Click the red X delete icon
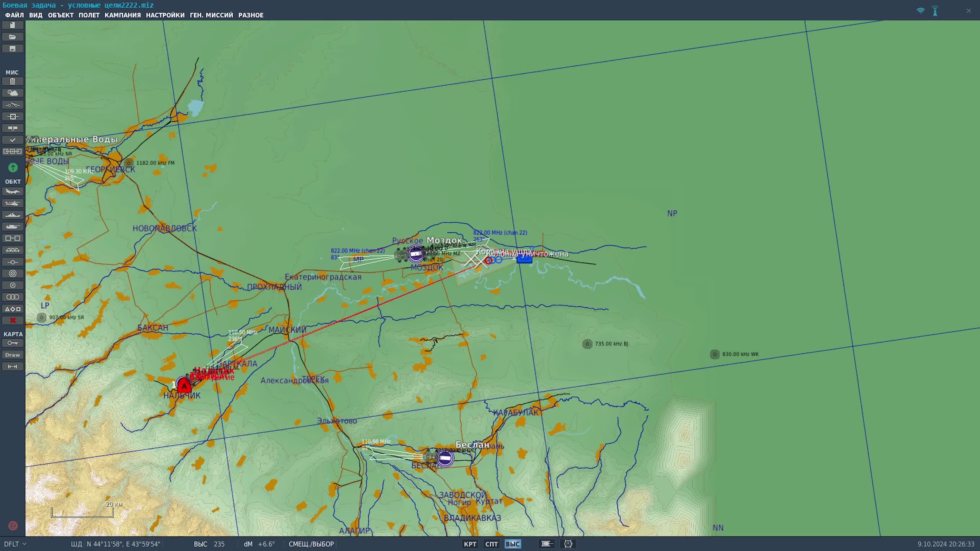 pyautogui.click(x=13, y=321)
